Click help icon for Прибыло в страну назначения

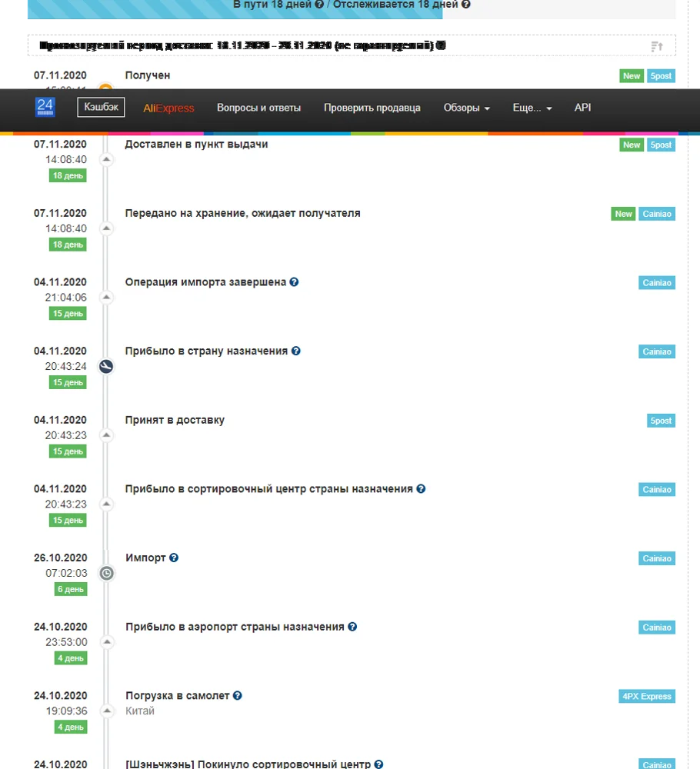296,351
